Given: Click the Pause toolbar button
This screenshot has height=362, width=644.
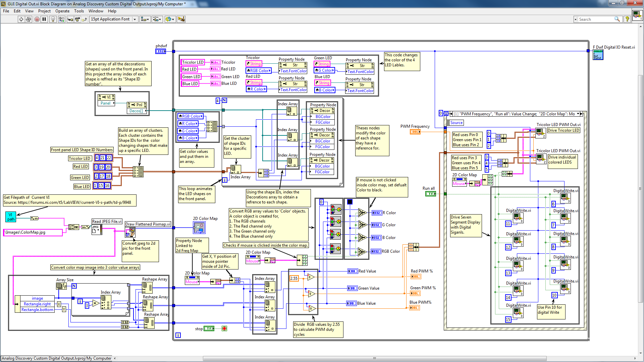Looking at the screenshot, I should 44,19.
